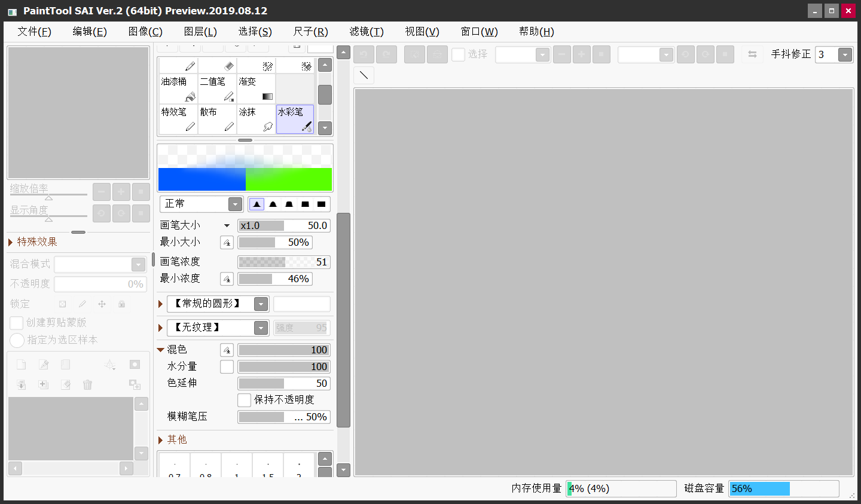Open the 窗口(W) menu

point(479,32)
